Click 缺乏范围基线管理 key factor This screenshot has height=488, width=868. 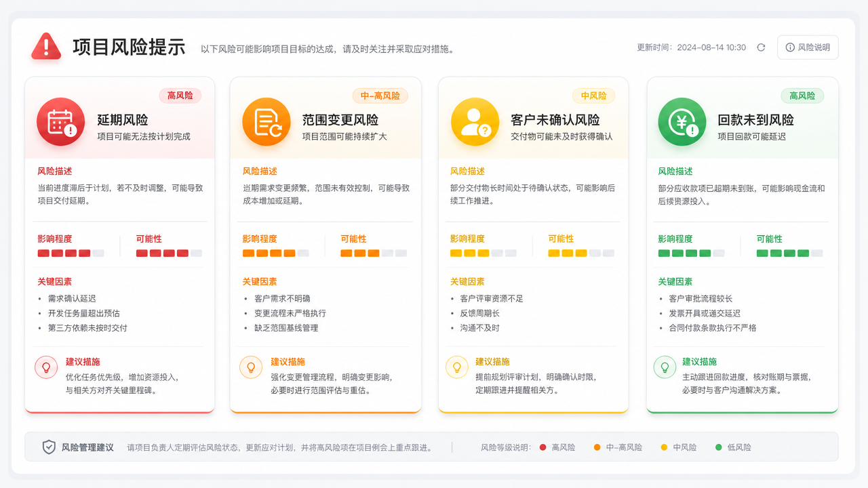[x=286, y=328]
